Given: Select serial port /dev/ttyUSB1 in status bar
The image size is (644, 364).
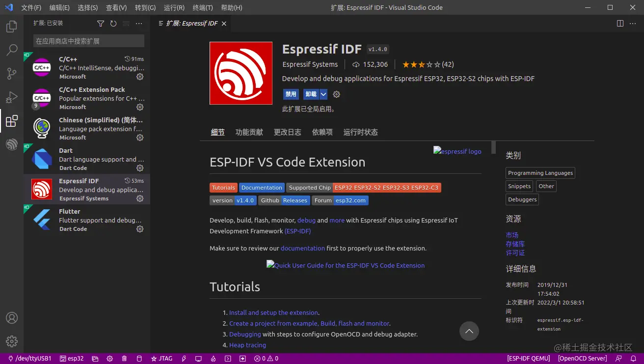Looking at the screenshot, I should [29, 359].
